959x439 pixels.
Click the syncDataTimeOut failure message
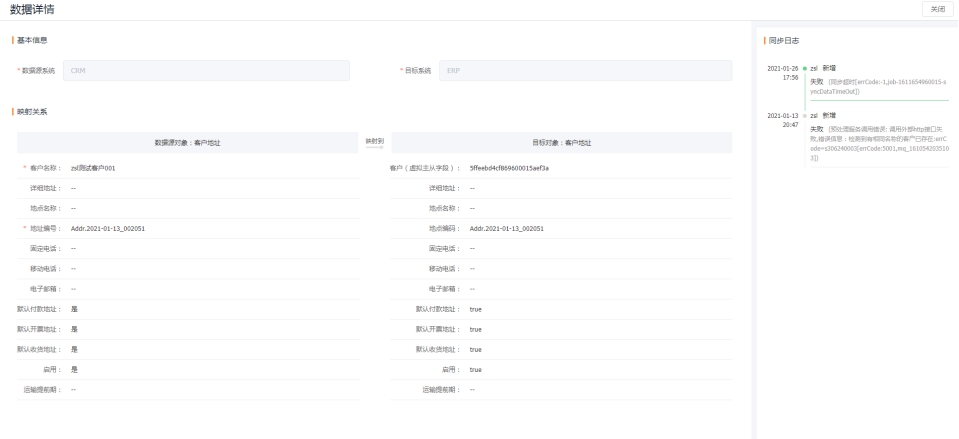pyautogui.click(x=878, y=87)
